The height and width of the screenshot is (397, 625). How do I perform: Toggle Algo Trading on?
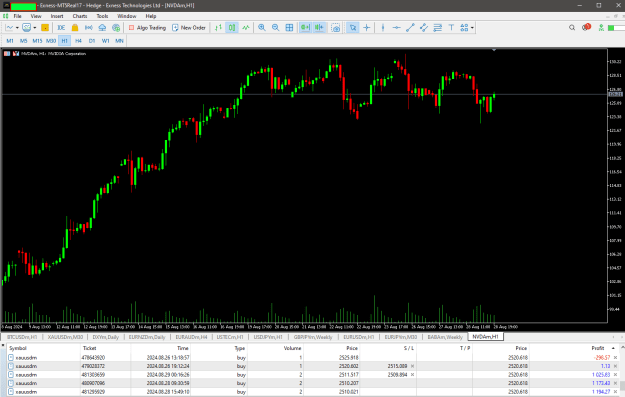[x=147, y=28]
